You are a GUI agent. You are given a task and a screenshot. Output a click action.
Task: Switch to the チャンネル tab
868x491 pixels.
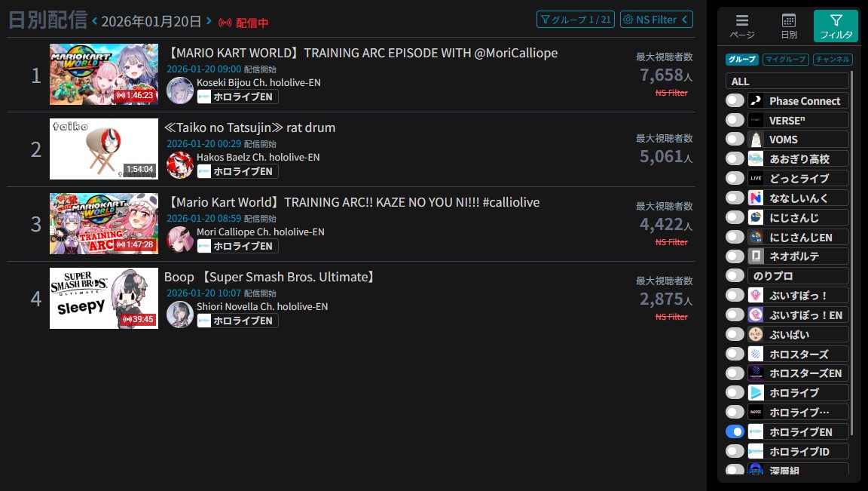pyautogui.click(x=833, y=60)
